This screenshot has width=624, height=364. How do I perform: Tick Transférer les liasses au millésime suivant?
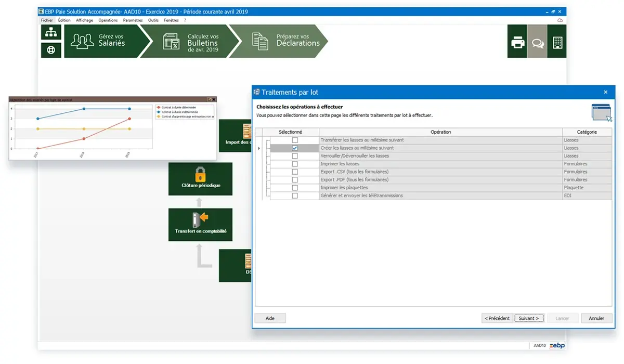click(295, 140)
